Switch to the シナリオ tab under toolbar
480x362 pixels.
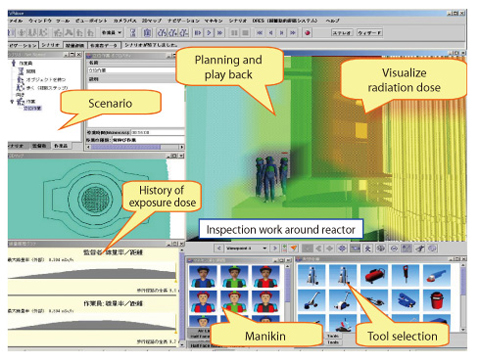50,45
